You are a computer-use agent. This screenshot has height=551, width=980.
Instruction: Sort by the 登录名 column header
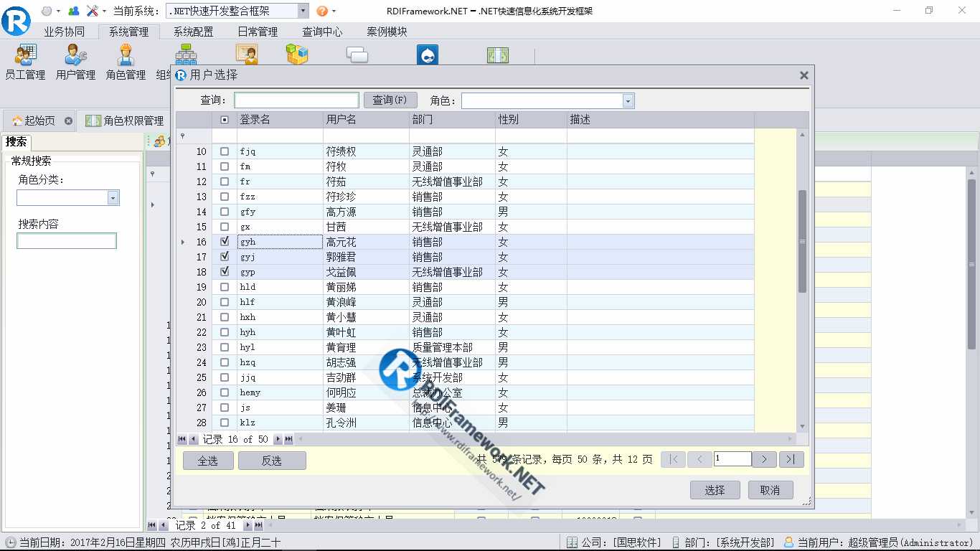(x=280, y=120)
